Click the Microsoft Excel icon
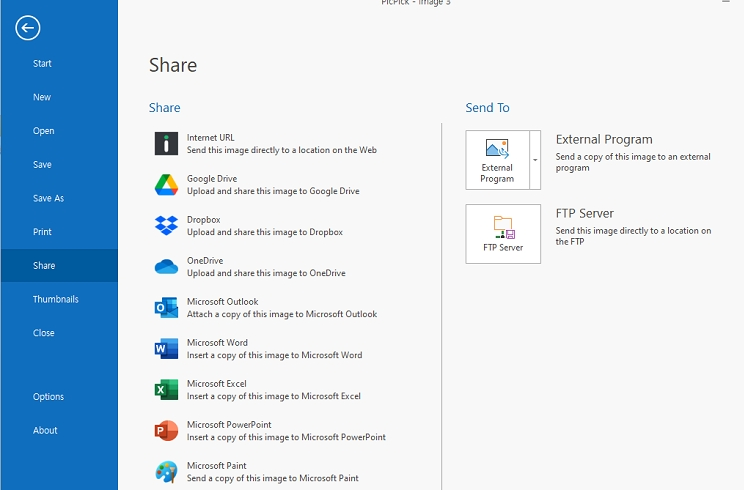This screenshot has height=490, width=744. (x=167, y=389)
